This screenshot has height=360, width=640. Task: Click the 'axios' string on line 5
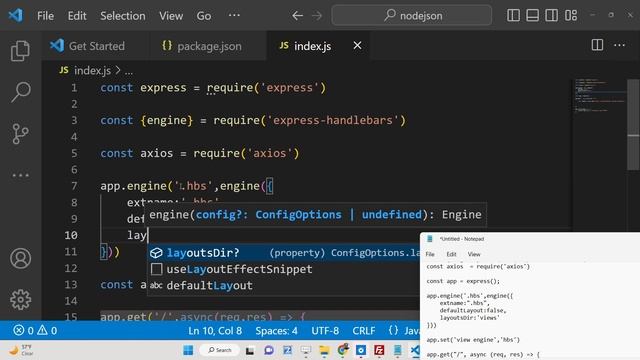[269, 153]
